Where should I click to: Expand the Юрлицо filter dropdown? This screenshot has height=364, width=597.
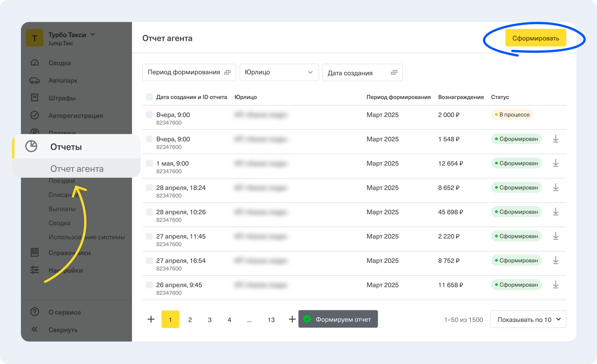click(x=279, y=72)
